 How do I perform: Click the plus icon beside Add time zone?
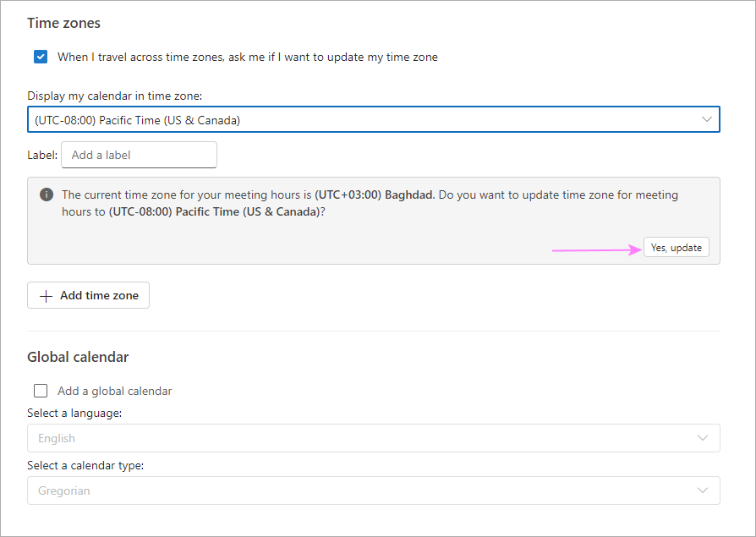47,295
